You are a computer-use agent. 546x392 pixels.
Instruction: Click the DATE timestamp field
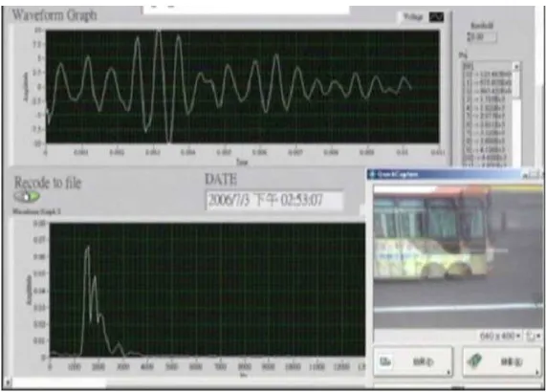click(274, 200)
